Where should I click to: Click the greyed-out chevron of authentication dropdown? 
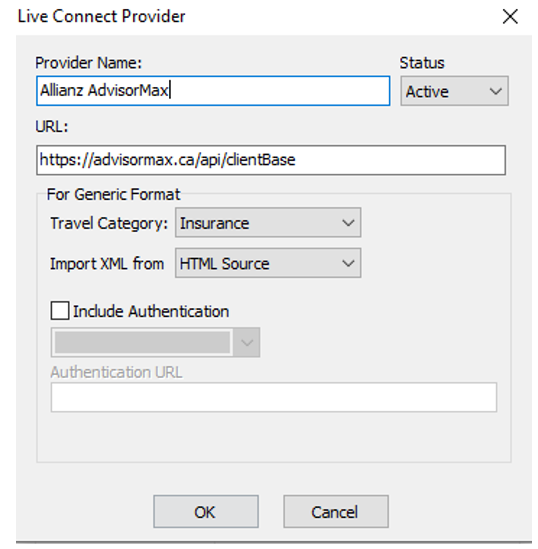(247, 342)
